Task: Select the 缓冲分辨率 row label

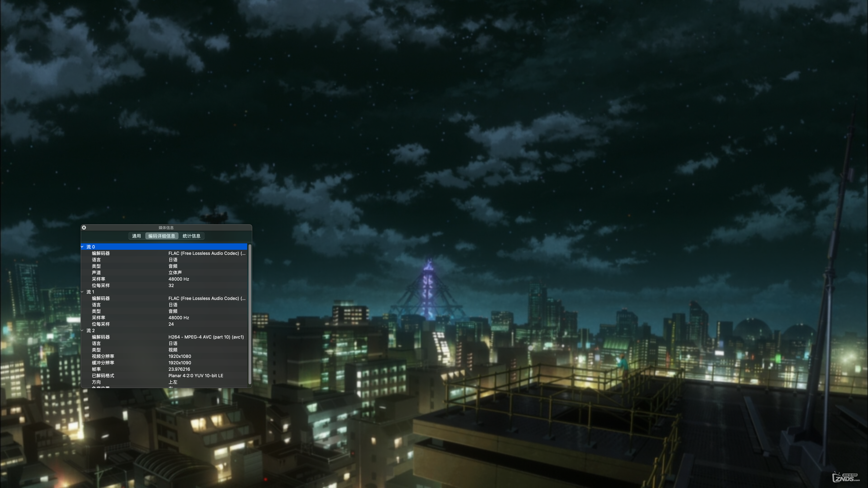Action: pos(103,363)
